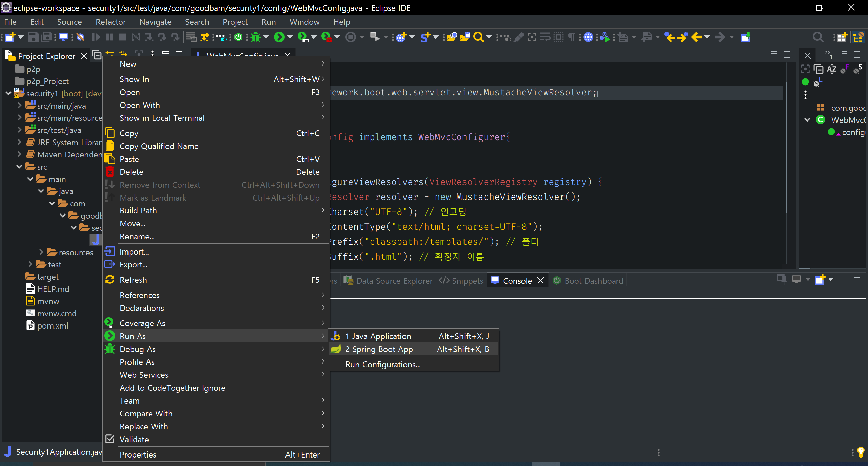Click the Pin Editor icon in toolbar
Viewport: 868px width, 466px height.
[x=746, y=37]
